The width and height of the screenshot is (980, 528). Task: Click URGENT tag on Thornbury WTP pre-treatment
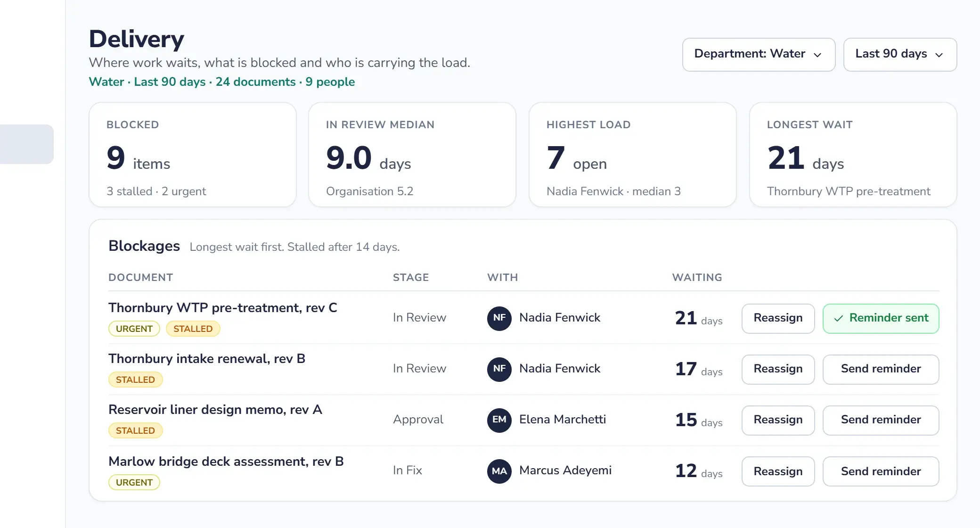(x=134, y=329)
